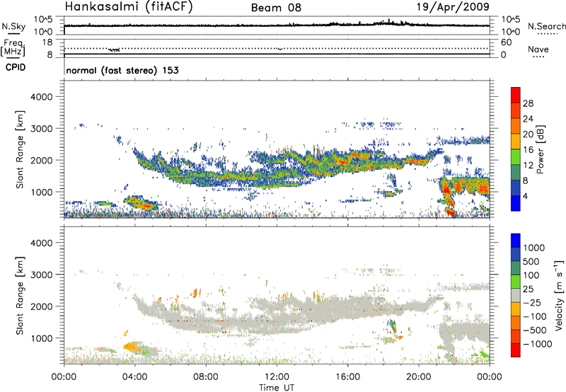Click the solid line sample under N.Sky legend
Screen dimensions: 566x392
(x=13, y=33)
